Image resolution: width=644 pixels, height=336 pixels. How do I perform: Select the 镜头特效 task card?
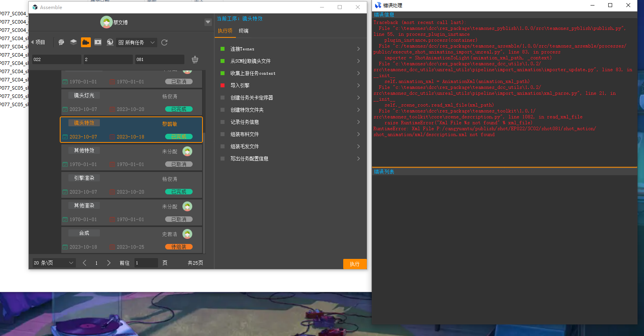(132, 129)
